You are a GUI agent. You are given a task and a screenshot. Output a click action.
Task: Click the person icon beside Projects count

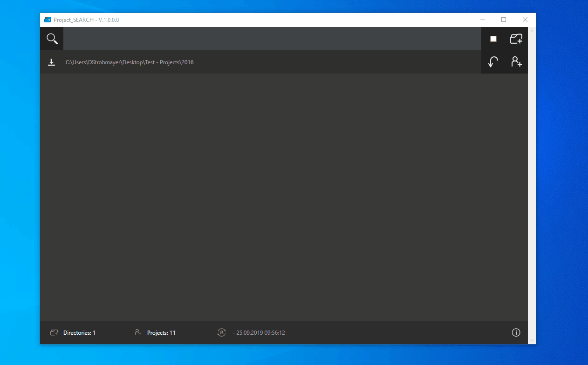(138, 332)
